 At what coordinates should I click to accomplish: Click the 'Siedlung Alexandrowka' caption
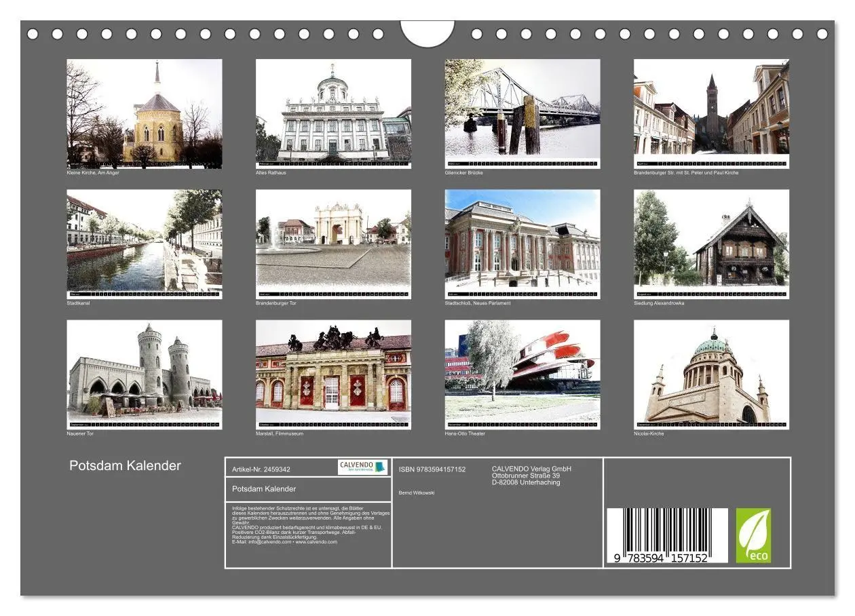[659, 303]
